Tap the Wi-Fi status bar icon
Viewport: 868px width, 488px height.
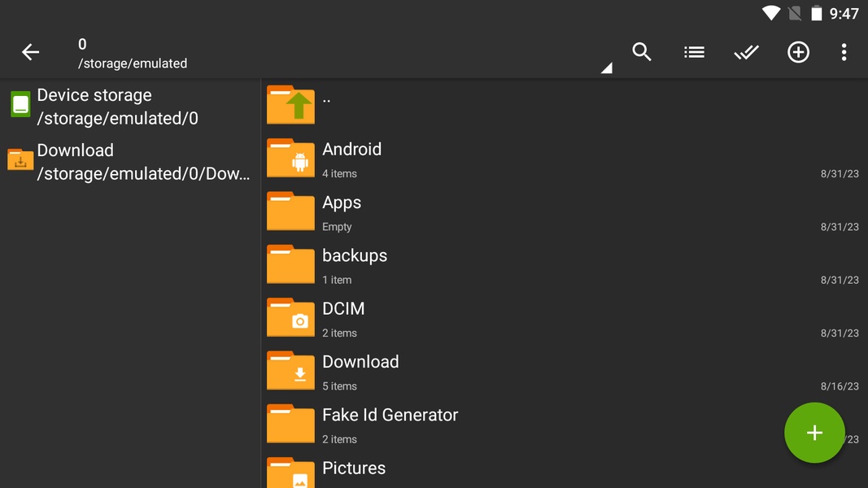(771, 14)
